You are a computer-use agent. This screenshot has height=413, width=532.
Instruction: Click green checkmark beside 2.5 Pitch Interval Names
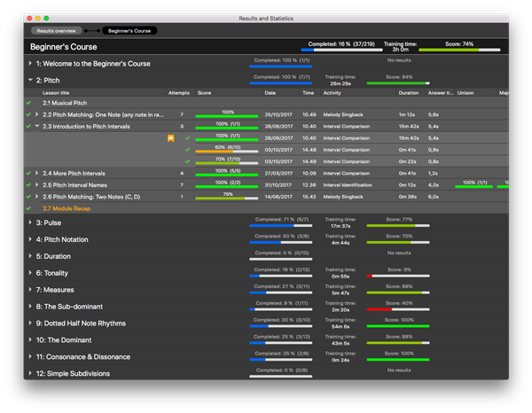coord(28,184)
